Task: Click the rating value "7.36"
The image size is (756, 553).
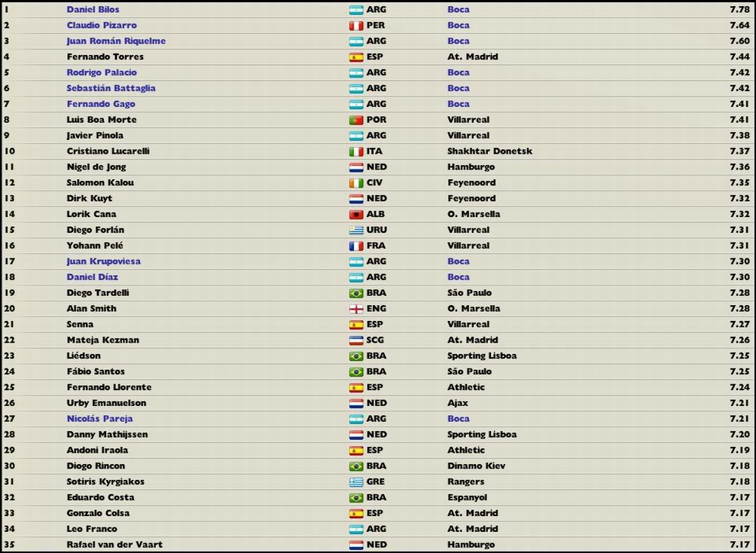Action: point(739,167)
